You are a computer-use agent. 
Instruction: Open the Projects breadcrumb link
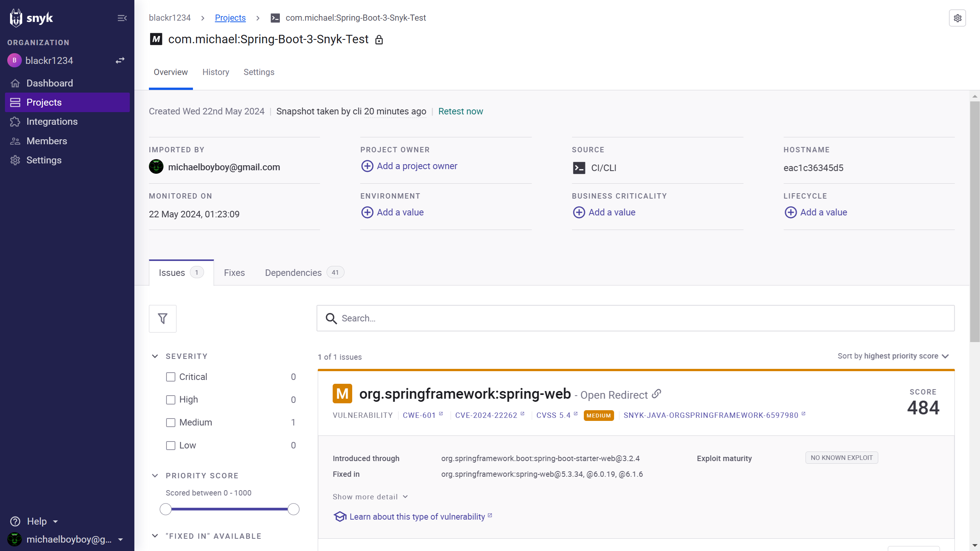tap(230, 18)
